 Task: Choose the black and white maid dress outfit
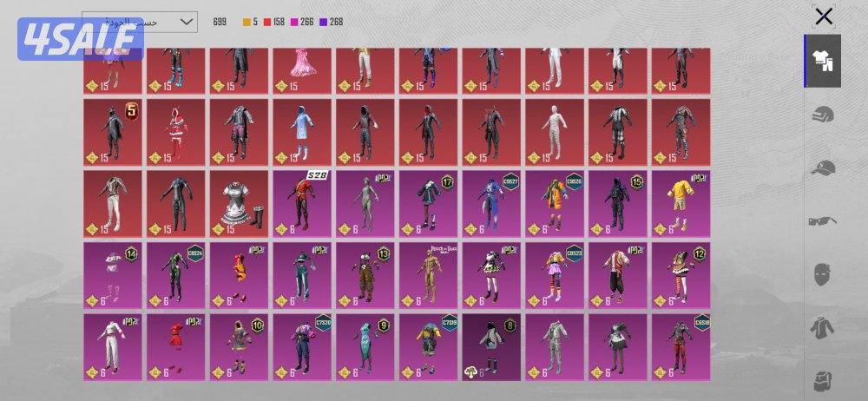click(x=240, y=203)
